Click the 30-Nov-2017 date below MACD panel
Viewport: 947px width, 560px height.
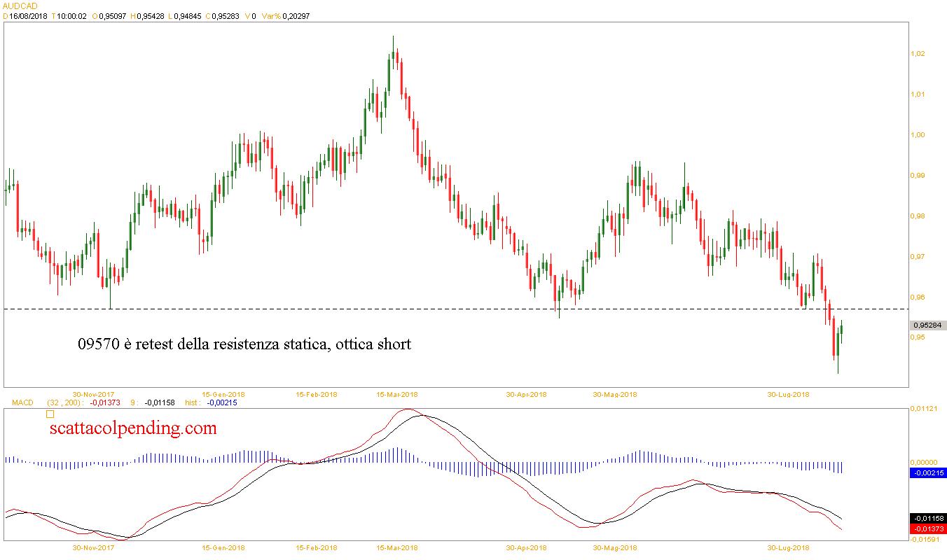click(94, 548)
